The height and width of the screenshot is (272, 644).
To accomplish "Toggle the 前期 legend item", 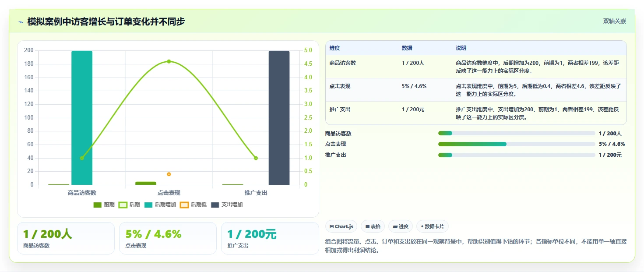I will click(104, 205).
